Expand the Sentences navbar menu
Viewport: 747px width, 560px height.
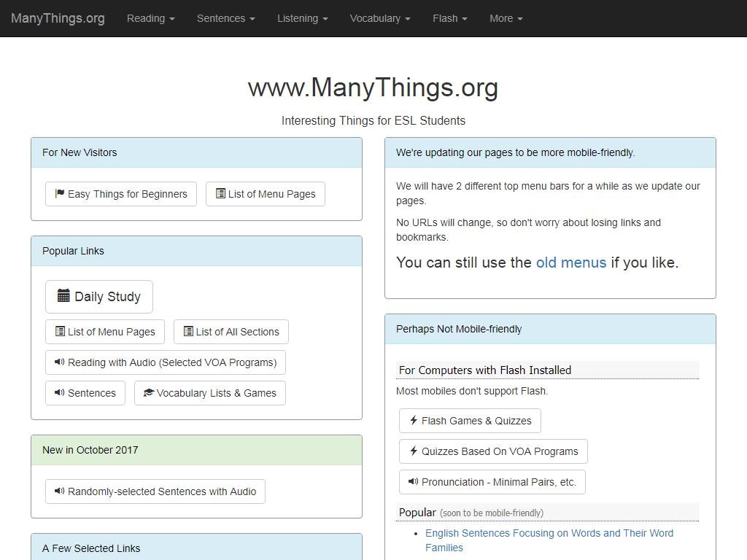[226, 18]
